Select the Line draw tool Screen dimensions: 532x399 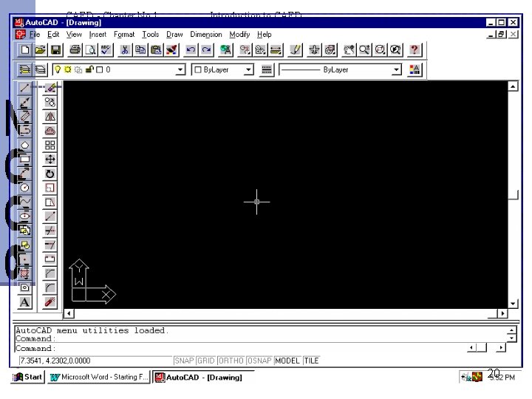[24, 87]
